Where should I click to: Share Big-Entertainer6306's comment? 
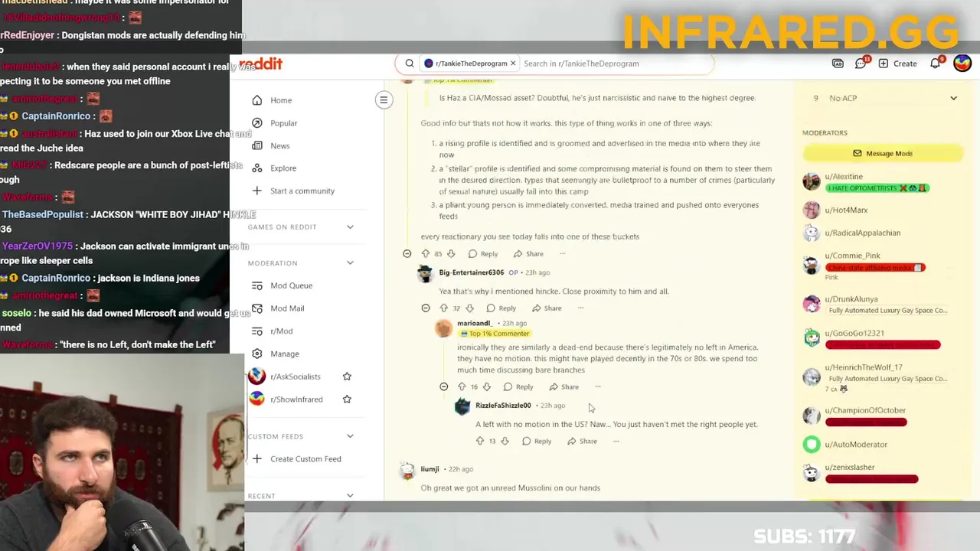pyautogui.click(x=547, y=308)
